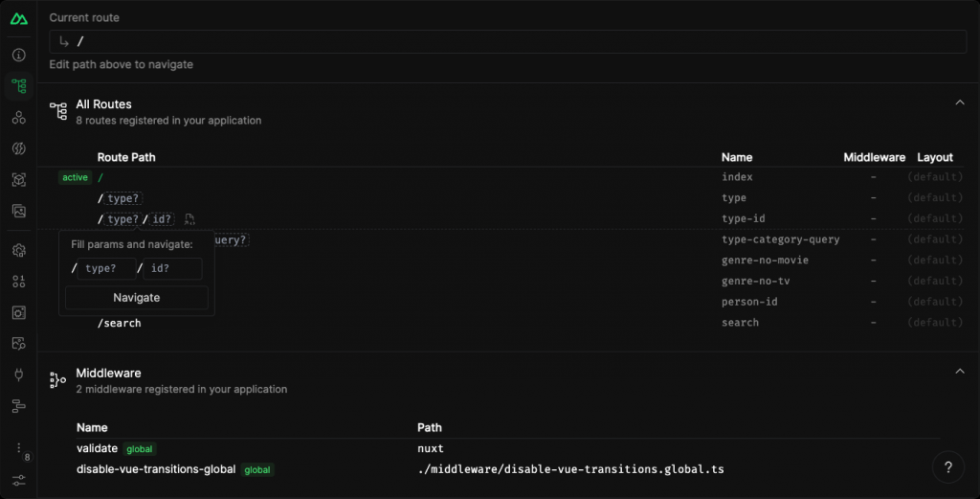The width and height of the screenshot is (980, 499).
Task: Click the "type-id" route name
Action: [743, 218]
